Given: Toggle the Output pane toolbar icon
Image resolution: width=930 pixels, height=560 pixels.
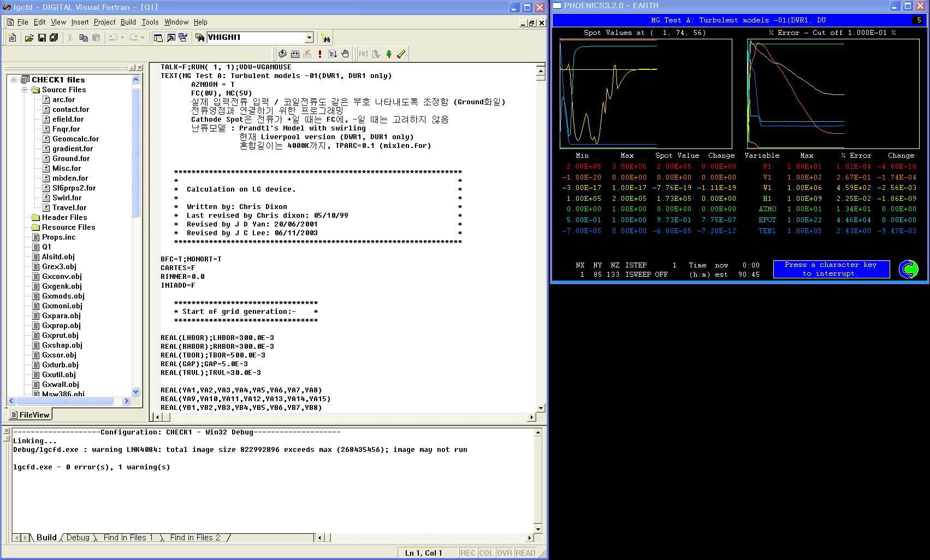Looking at the screenshot, I should coord(171,38).
